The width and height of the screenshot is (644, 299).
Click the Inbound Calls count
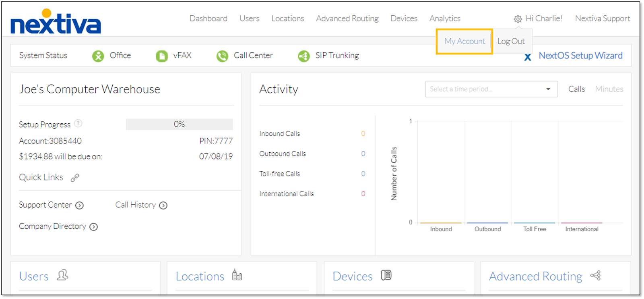coord(363,134)
